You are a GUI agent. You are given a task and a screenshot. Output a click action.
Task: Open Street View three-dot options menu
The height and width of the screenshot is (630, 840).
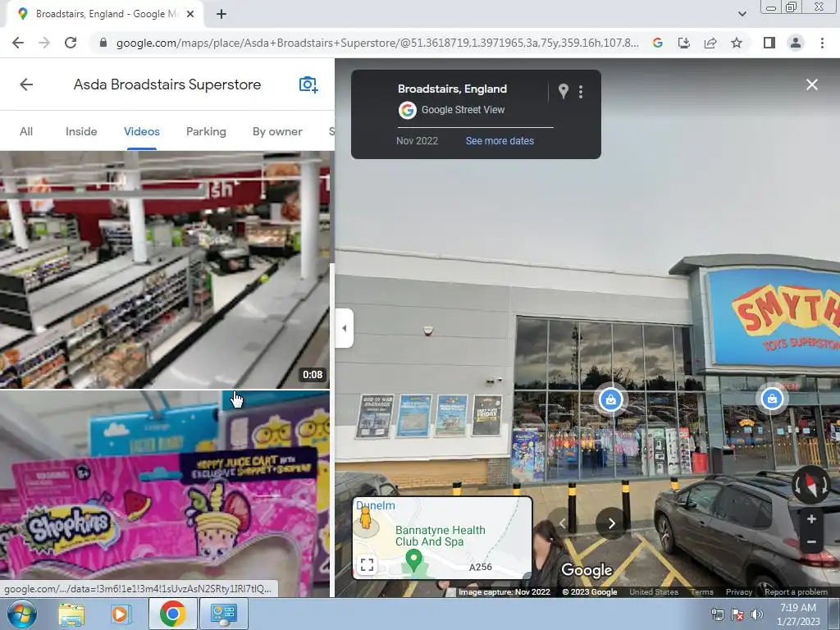[x=581, y=92]
